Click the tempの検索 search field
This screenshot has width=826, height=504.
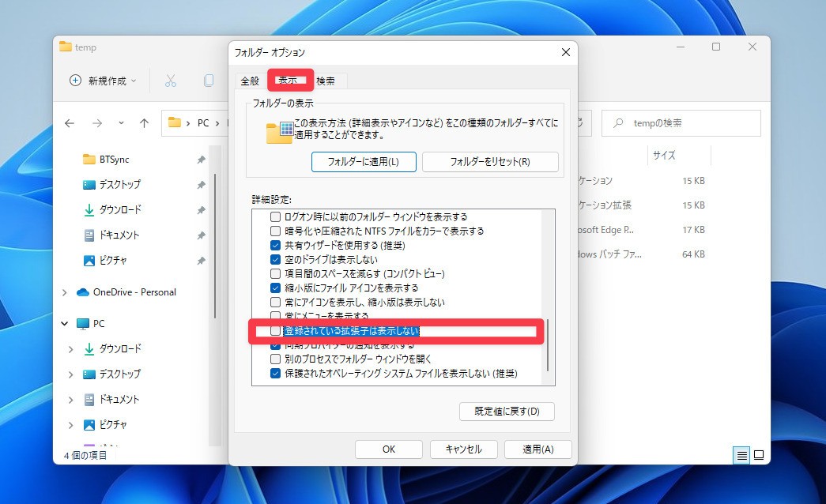[x=681, y=123]
